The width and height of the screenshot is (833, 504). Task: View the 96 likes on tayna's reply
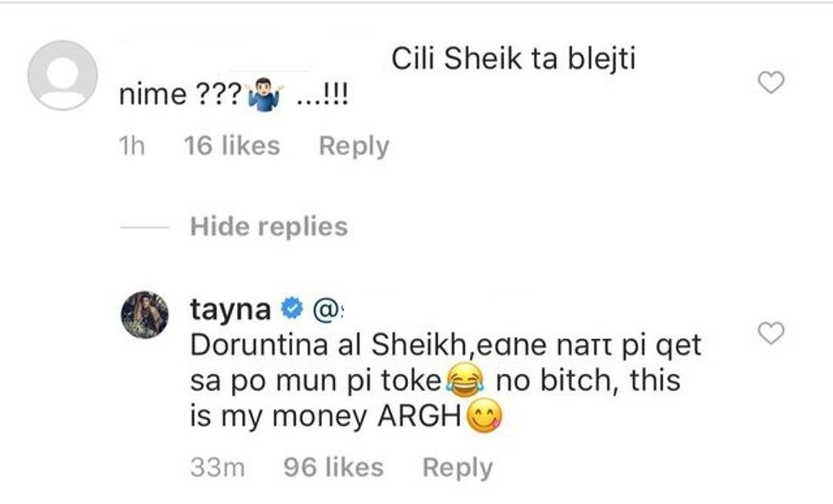click(x=331, y=466)
